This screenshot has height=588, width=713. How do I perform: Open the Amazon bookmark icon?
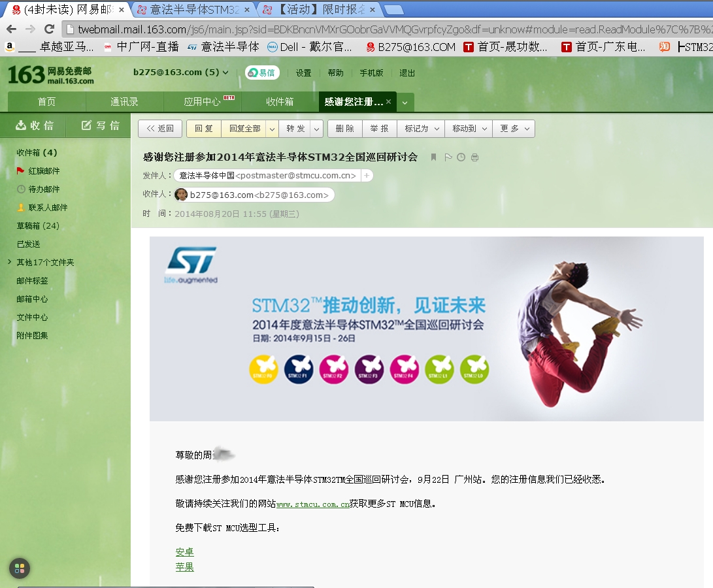tap(9, 46)
